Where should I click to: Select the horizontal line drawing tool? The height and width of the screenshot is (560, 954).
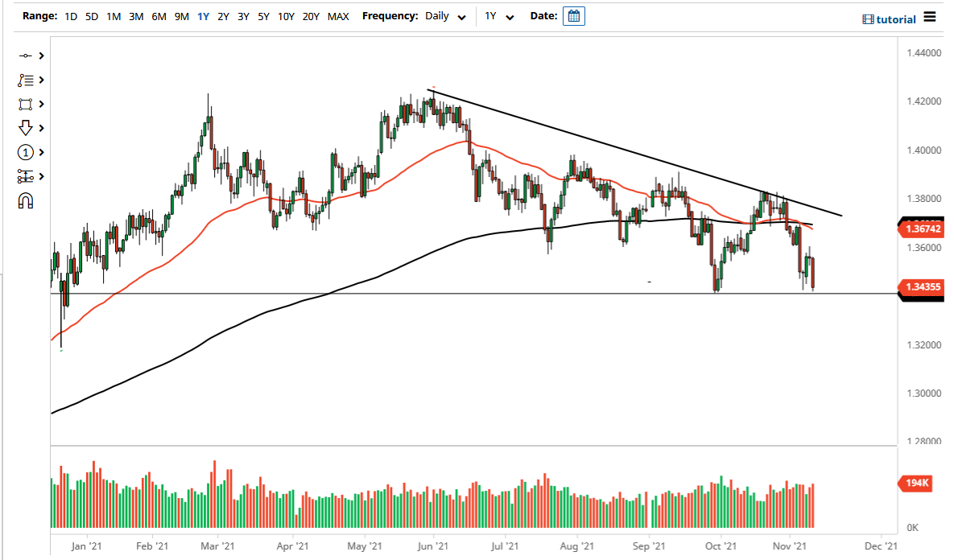tap(24, 56)
